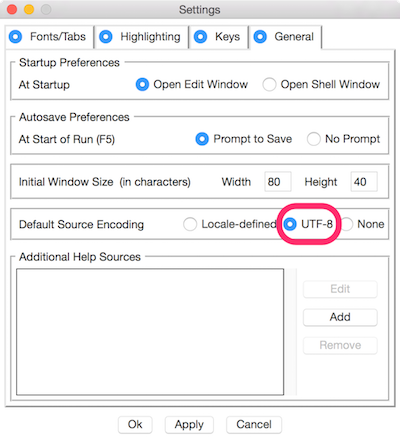Viewport: 400px width, 444px height.
Task: Click inside Additional Help Sources list
Action: 150,332
